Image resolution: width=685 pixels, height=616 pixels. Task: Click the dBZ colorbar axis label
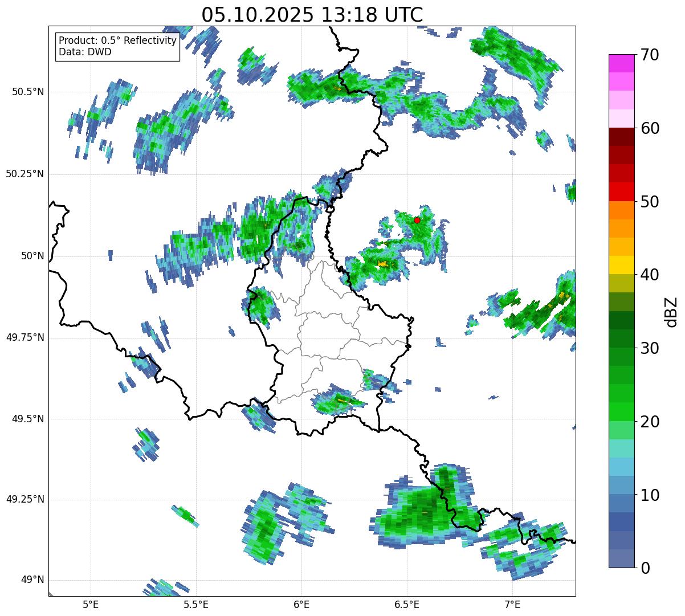[671, 311]
